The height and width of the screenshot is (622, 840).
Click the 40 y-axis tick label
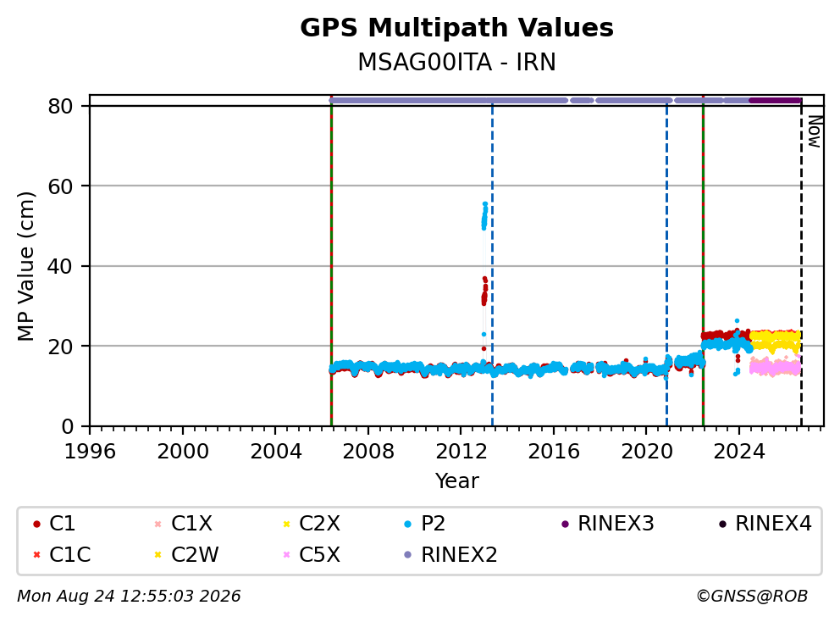[x=60, y=266]
